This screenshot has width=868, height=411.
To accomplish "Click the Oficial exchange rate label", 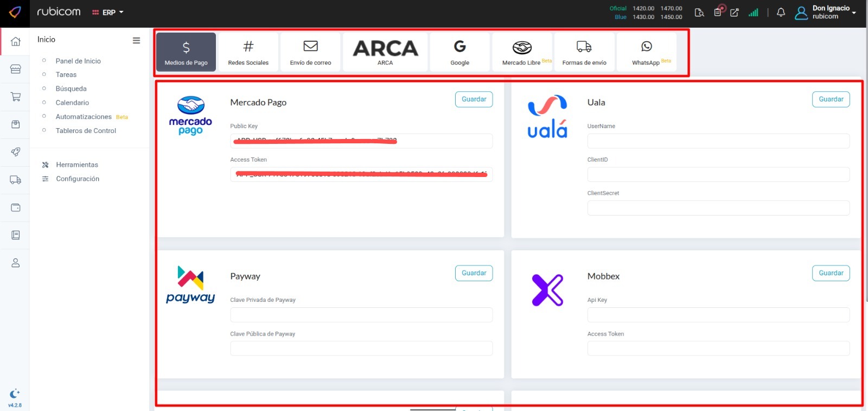I will pos(617,8).
